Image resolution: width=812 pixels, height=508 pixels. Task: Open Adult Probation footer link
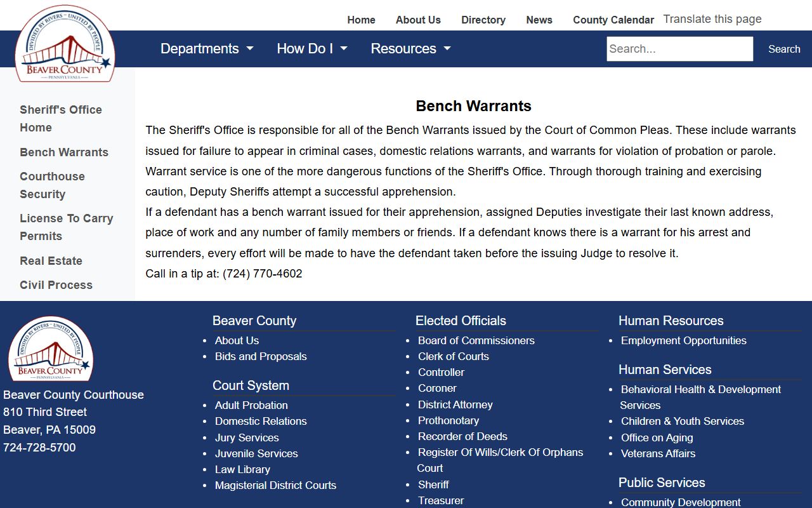[251, 405]
